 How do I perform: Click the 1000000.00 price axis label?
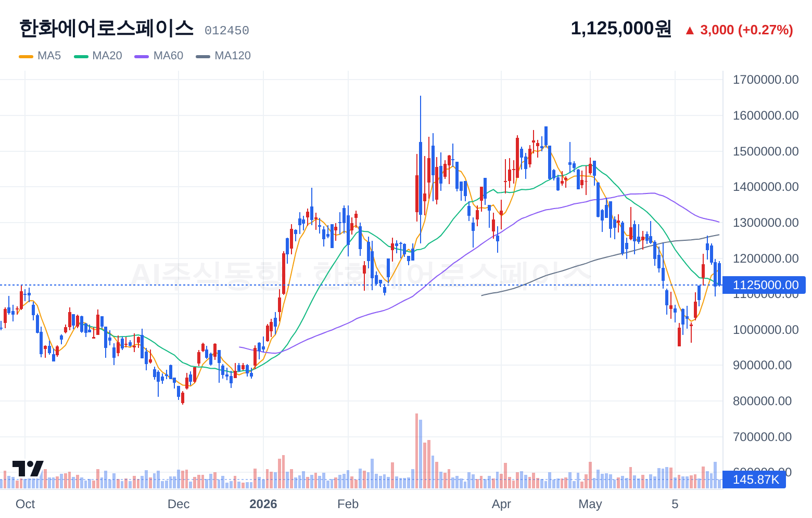point(766,330)
